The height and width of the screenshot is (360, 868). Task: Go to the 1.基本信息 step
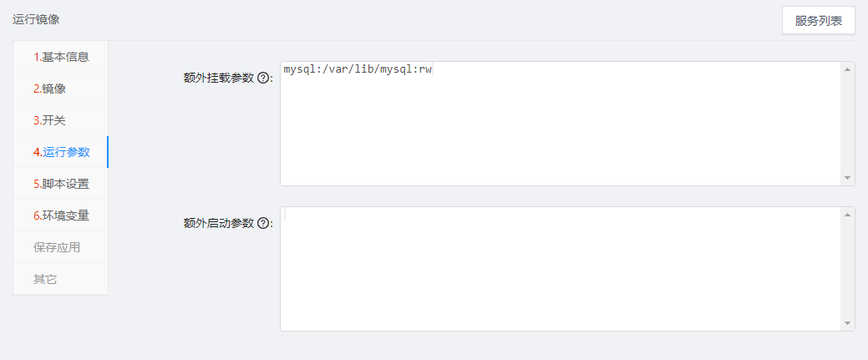pyautogui.click(x=61, y=57)
